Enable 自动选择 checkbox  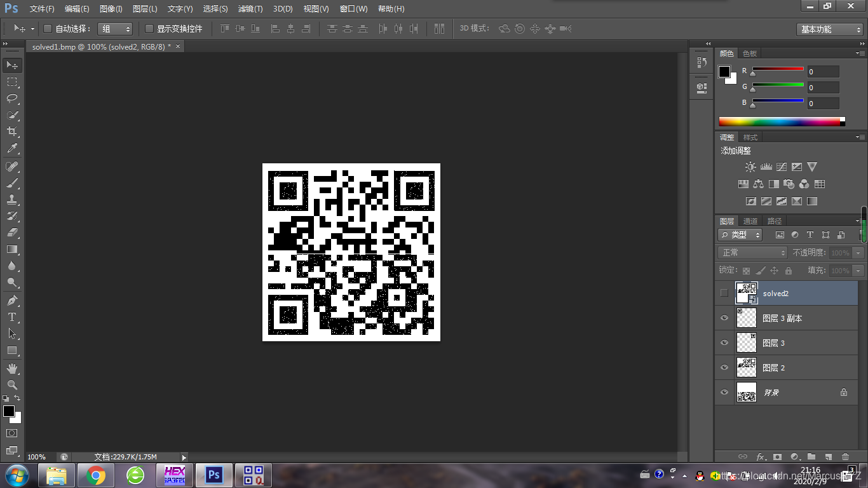47,29
